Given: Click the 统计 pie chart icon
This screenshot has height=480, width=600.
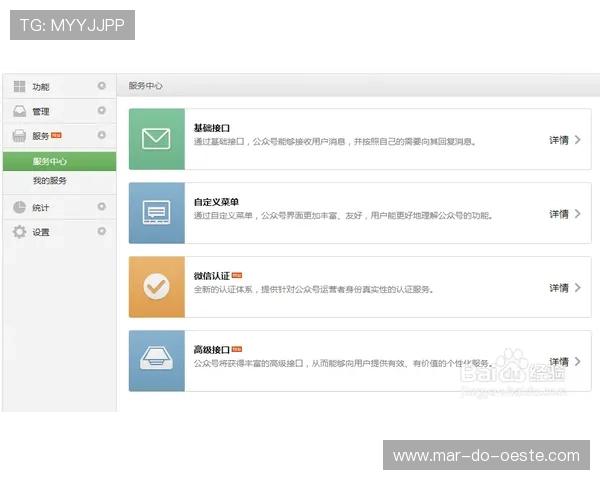Looking at the screenshot, I should tap(19, 207).
